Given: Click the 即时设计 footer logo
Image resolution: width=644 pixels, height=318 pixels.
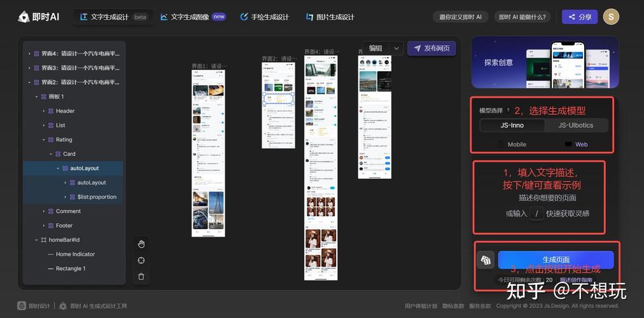Looking at the screenshot, I should pos(33,306).
